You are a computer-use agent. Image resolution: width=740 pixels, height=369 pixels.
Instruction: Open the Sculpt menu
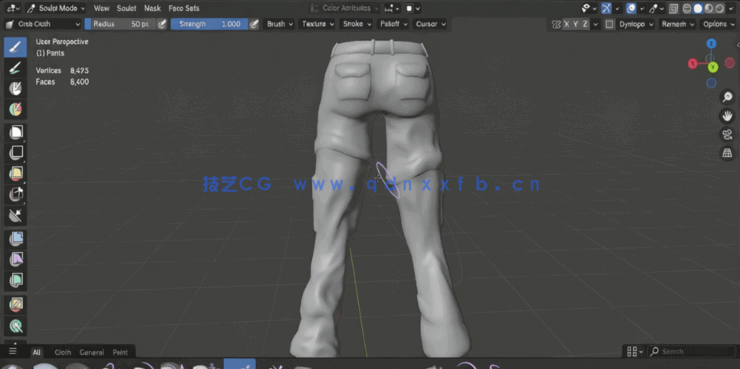tap(126, 8)
